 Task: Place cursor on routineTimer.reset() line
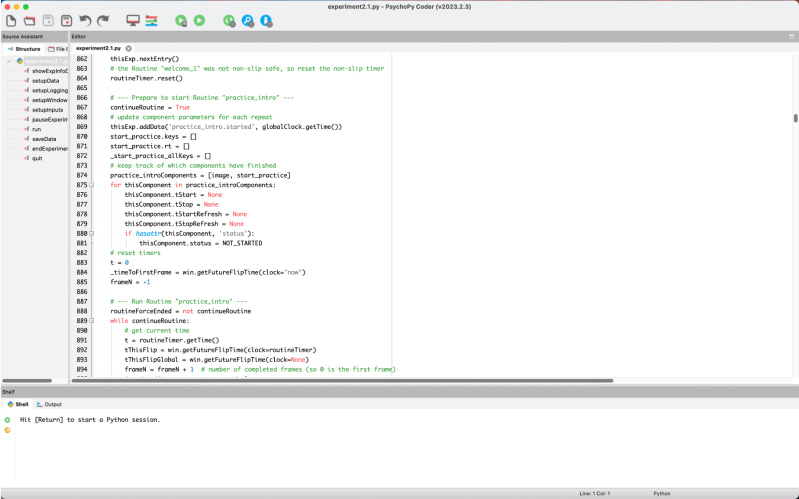[146, 78]
